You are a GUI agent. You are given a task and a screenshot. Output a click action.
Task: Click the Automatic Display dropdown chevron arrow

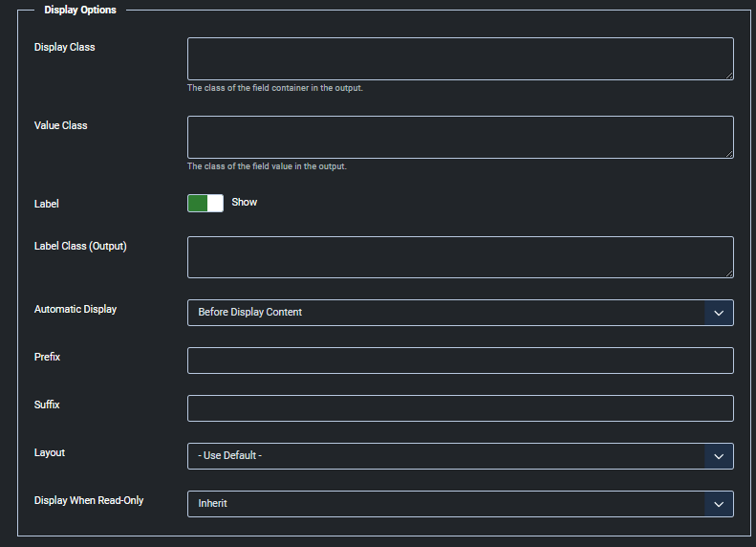click(x=719, y=313)
